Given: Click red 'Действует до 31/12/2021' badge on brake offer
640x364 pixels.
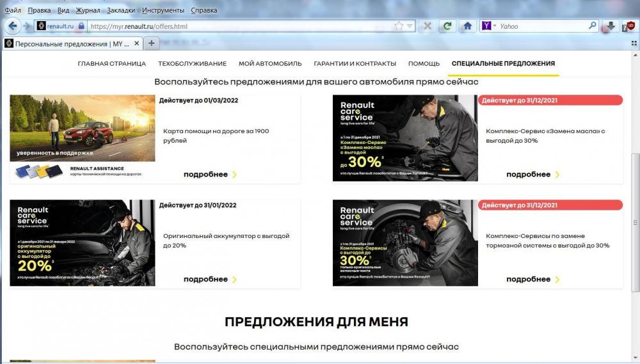Looking at the screenshot, I should pyautogui.click(x=550, y=205).
